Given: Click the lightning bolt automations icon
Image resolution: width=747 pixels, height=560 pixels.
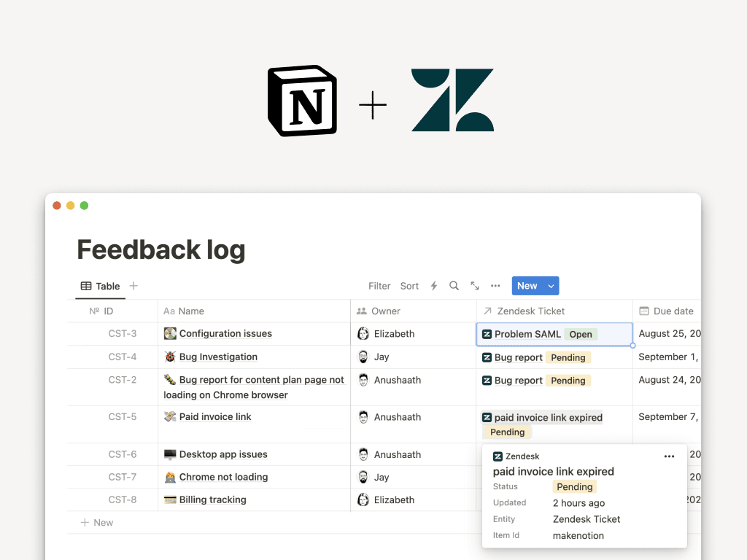Looking at the screenshot, I should click(433, 286).
